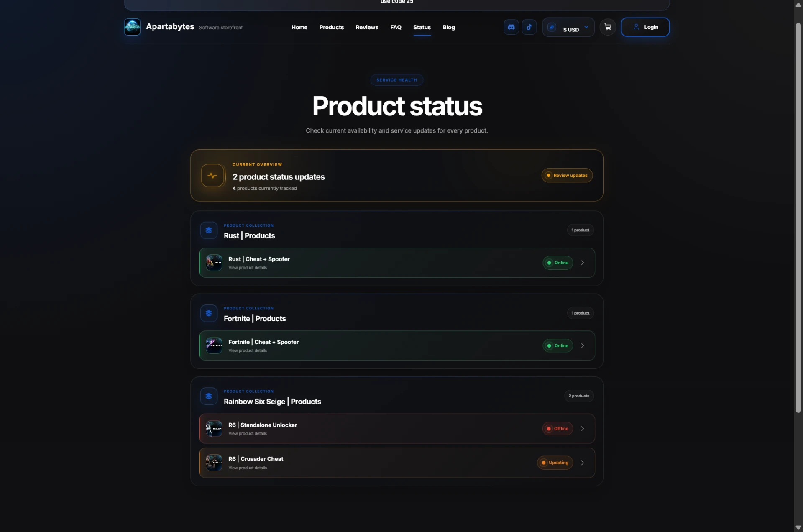This screenshot has height=532, width=803.
Task: Open the shopping cart
Action: tap(608, 27)
